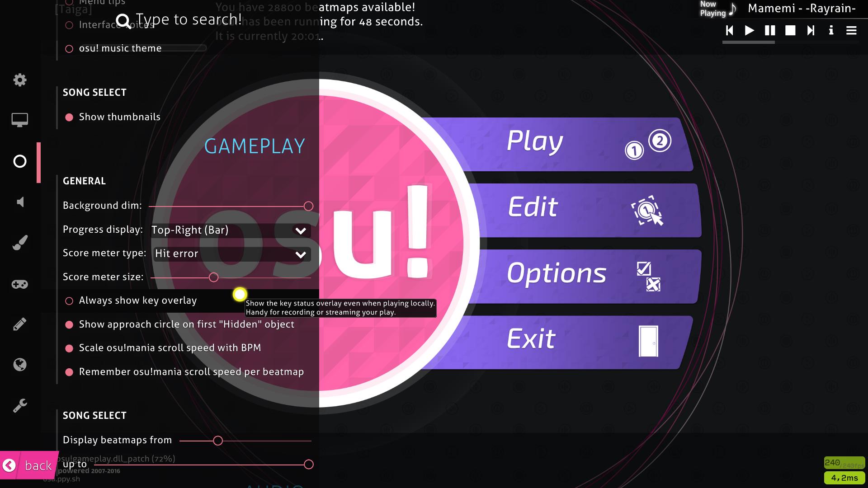
Task: Click the back button at bottom left
Action: pos(28,465)
